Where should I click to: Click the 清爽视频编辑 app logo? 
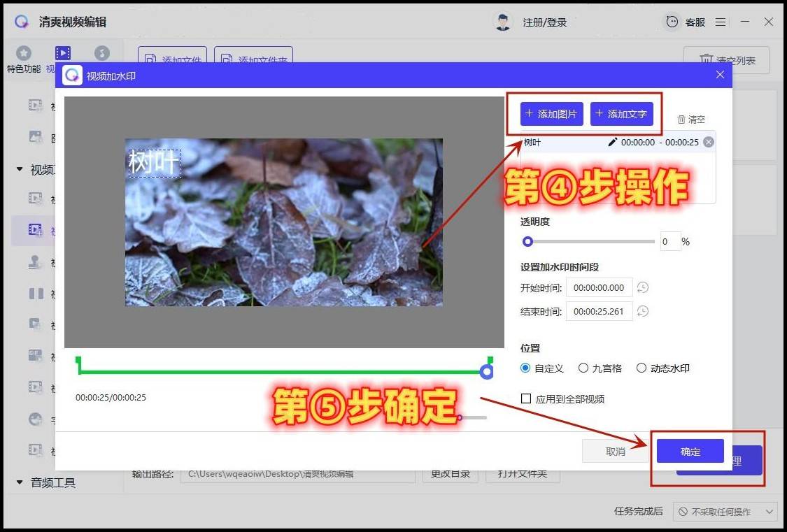[x=22, y=22]
